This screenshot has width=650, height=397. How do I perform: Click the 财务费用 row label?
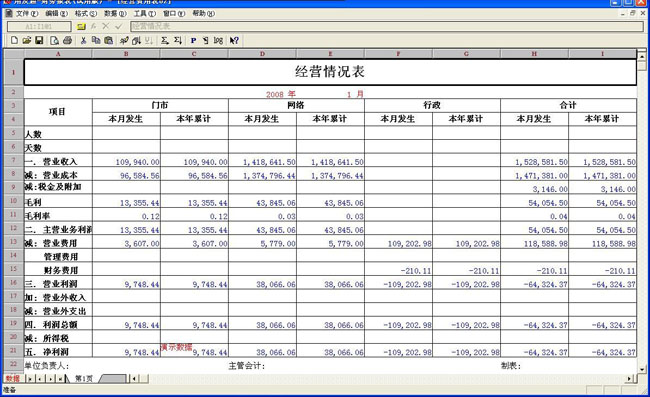click(61, 271)
